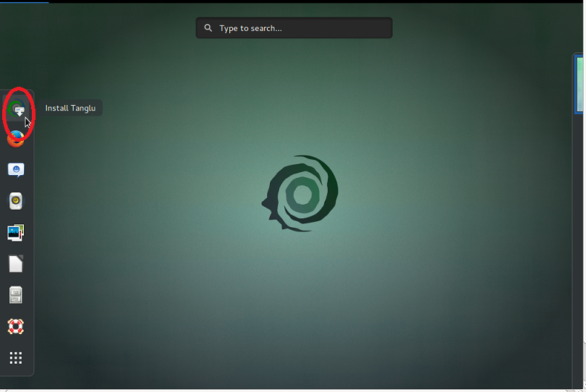
Task: Focus the Type to search field
Action: pyautogui.click(x=294, y=28)
